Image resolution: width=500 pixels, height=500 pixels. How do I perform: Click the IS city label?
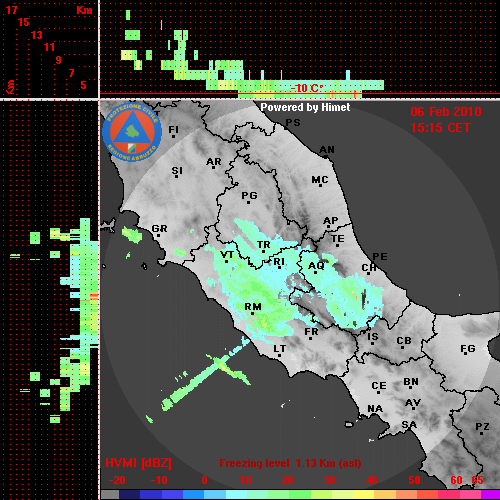(x=373, y=337)
